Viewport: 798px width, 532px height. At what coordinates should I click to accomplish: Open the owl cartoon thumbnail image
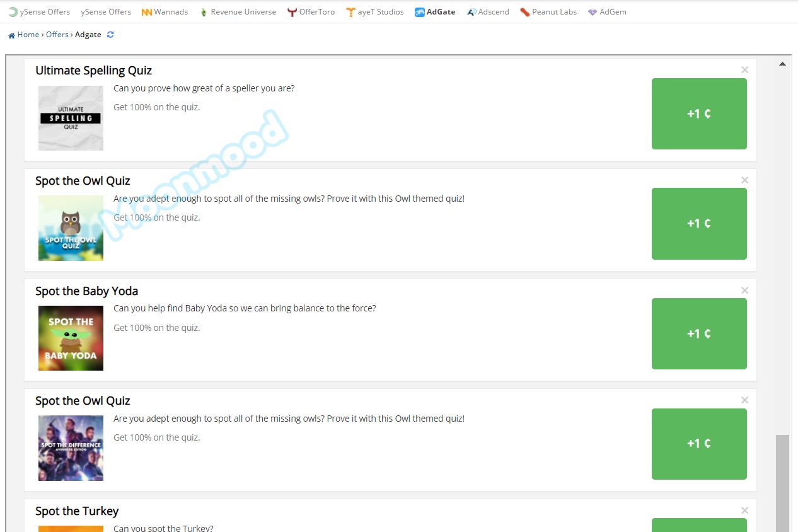coord(71,228)
